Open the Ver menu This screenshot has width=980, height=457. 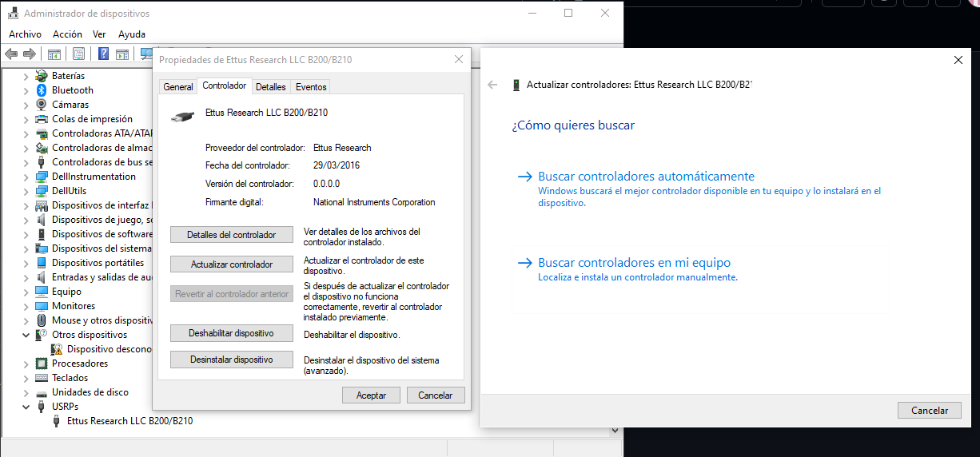(99, 34)
